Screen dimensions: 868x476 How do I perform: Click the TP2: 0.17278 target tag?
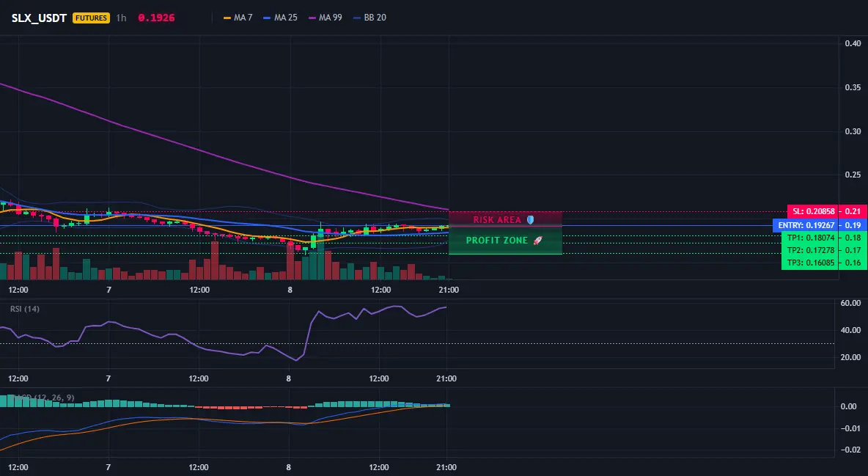tap(810, 250)
